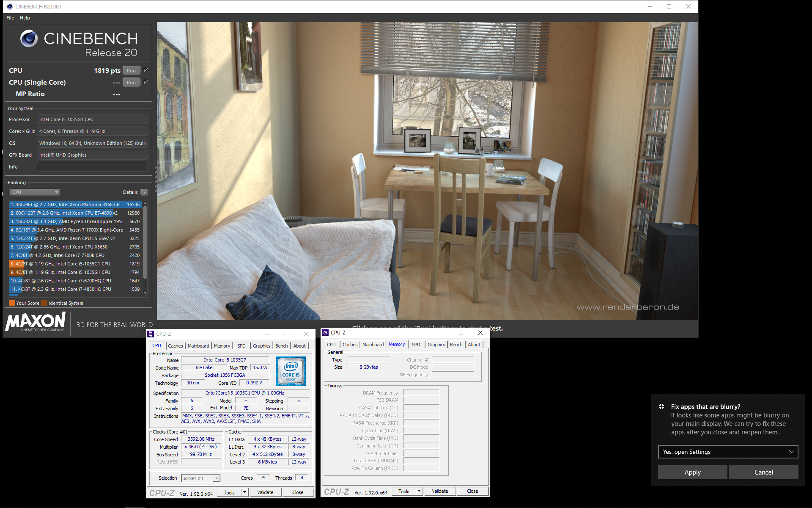
Task: Close the Cinebench window
Action: tap(689, 6)
